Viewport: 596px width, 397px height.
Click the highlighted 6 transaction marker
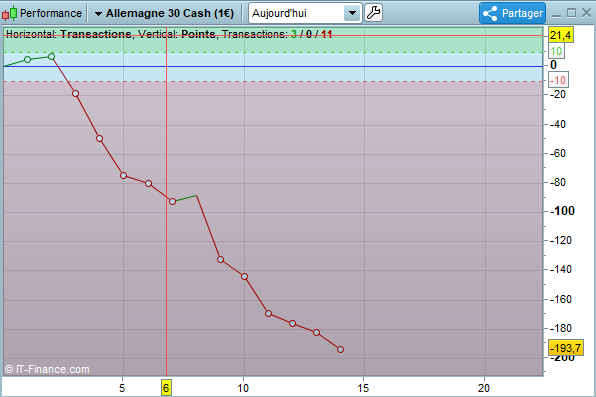point(166,388)
